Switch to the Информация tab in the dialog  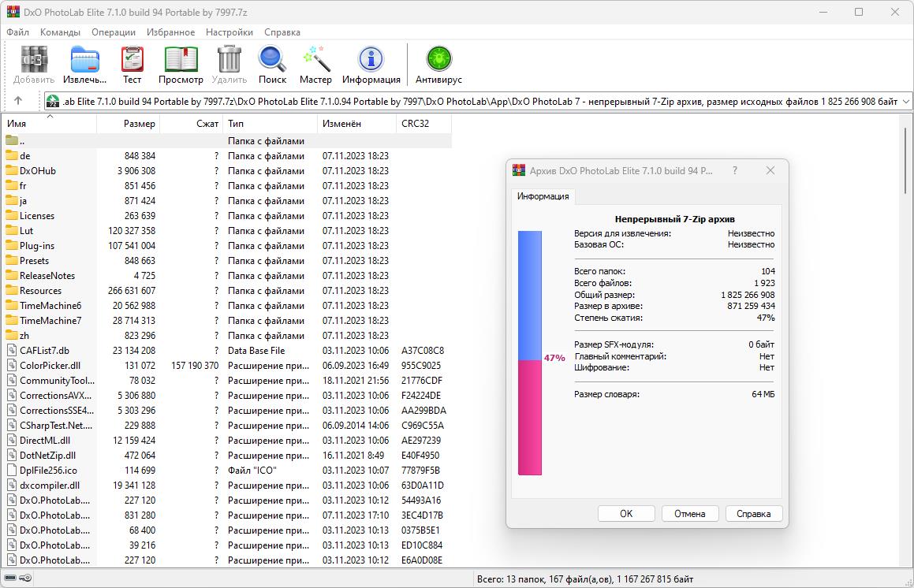point(542,196)
